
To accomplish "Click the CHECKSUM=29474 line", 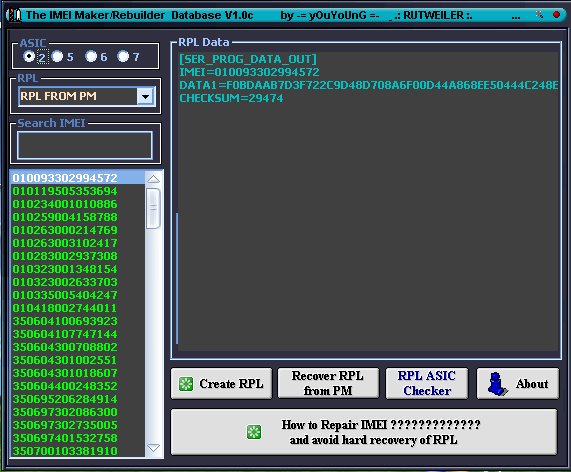I will coord(231,98).
